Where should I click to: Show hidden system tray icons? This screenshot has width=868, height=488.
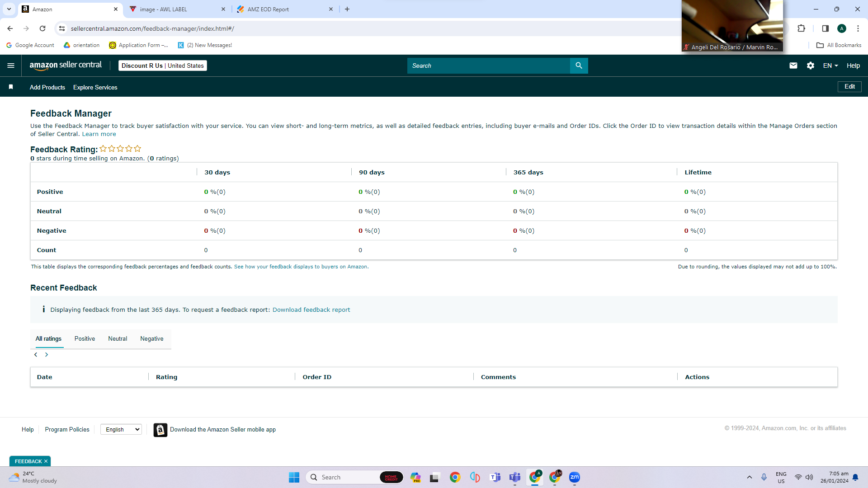750,477
